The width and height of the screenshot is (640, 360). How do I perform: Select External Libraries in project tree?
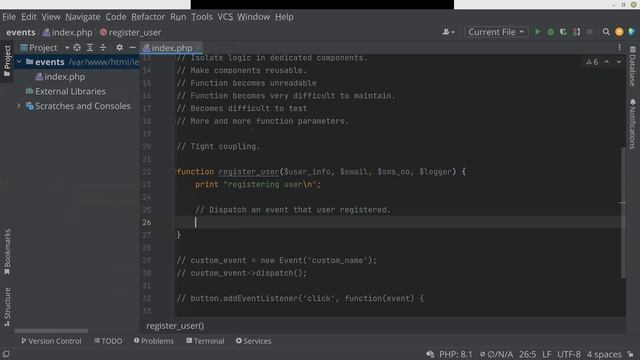[65, 91]
